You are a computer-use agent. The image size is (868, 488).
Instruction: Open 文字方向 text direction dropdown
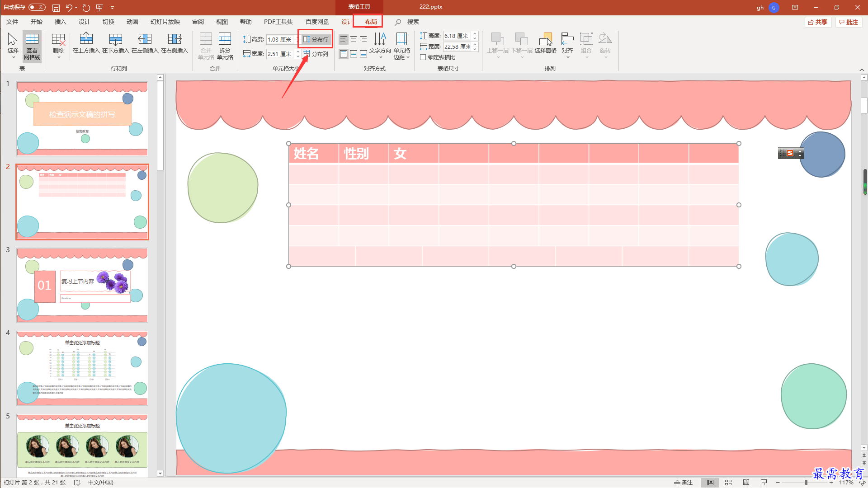click(380, 46)
